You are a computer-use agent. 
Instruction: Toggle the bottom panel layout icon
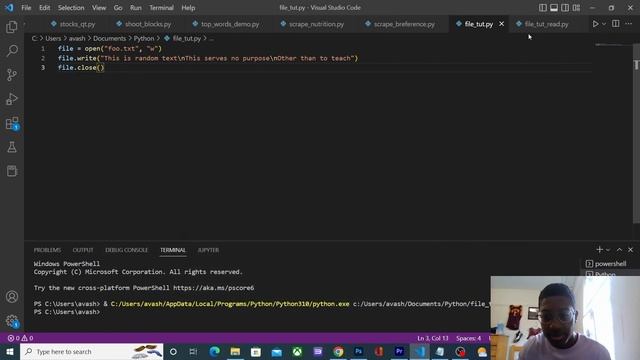[554, 8]
